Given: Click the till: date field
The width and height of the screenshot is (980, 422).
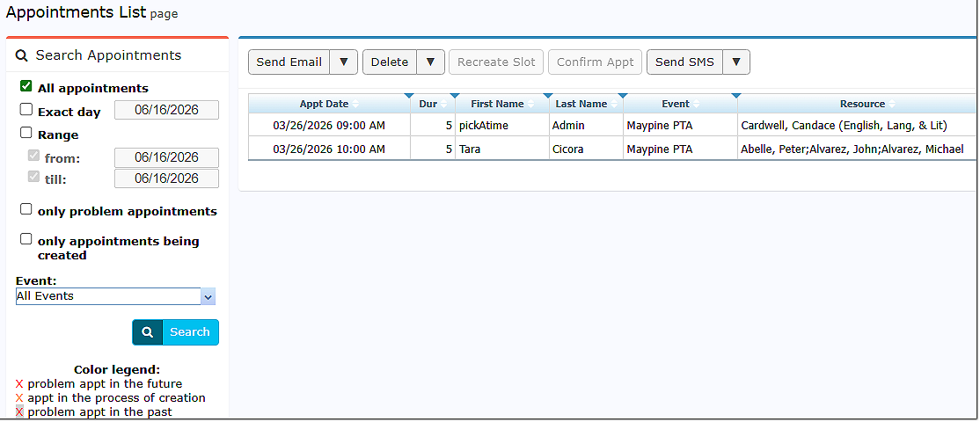Looking at the screenshot, I should pos(167,178).
